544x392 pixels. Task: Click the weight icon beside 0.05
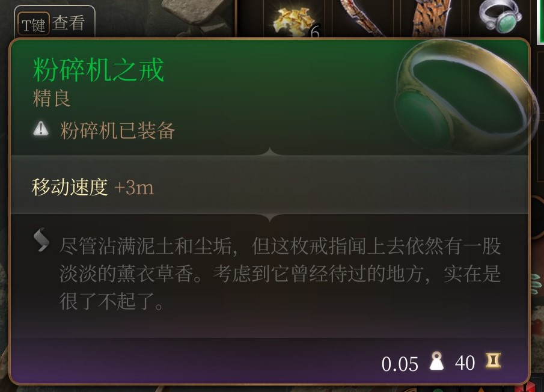(436, 361)
